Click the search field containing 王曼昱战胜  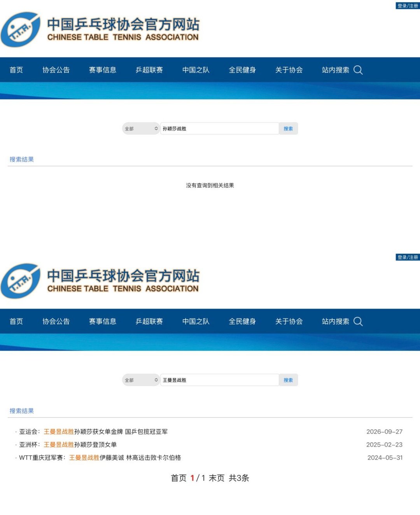(x=220, y=380)
